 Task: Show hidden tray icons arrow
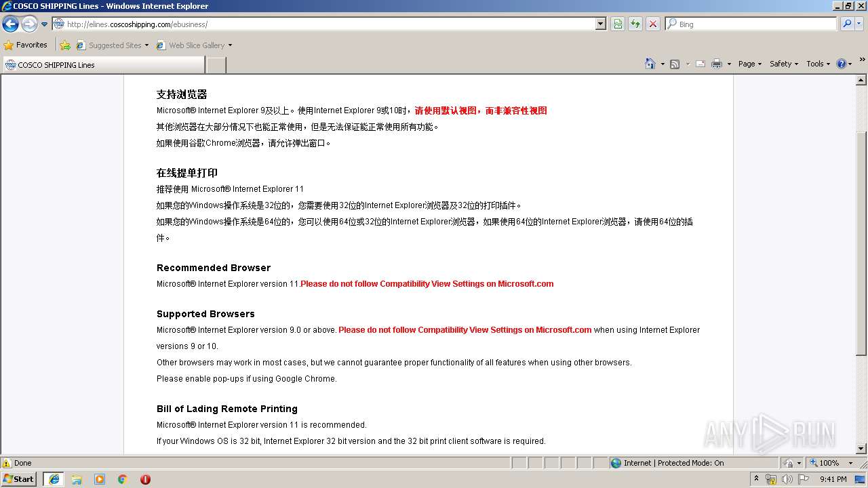pyautogui.click(x=756, y=479)
